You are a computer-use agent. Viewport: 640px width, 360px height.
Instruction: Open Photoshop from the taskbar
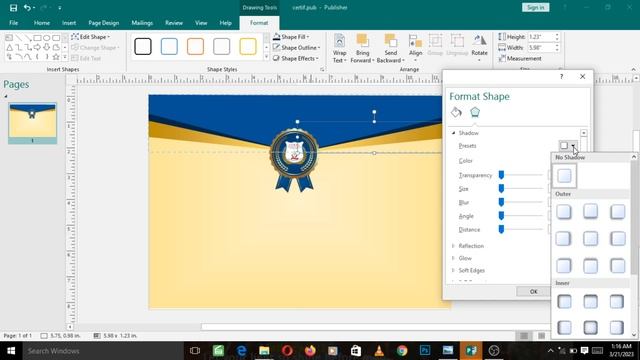click(425, 351)
